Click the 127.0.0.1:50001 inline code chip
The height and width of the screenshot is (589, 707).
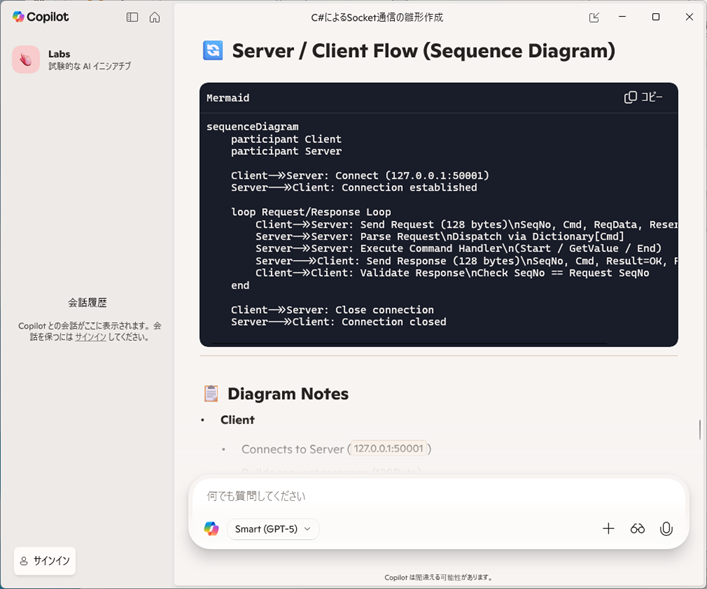coord(388,448)
